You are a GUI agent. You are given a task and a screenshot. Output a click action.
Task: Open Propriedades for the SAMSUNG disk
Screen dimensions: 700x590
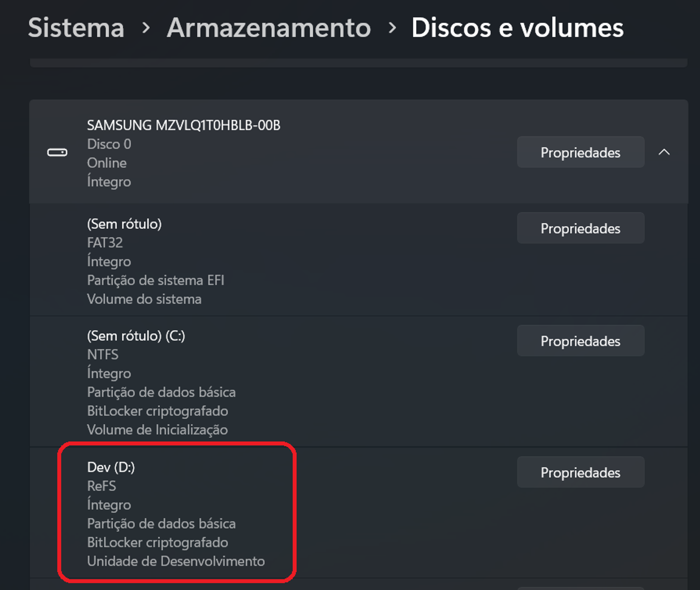(x=580, y=152)
